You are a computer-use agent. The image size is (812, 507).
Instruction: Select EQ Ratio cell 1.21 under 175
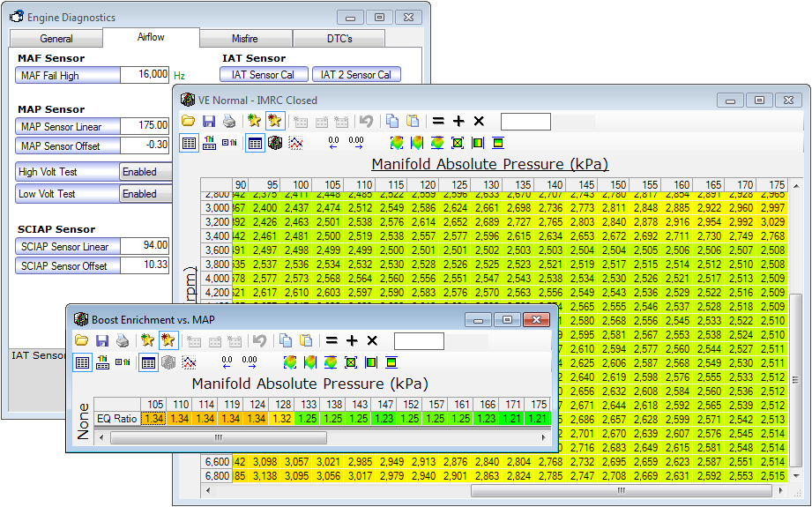click(537, 419)
